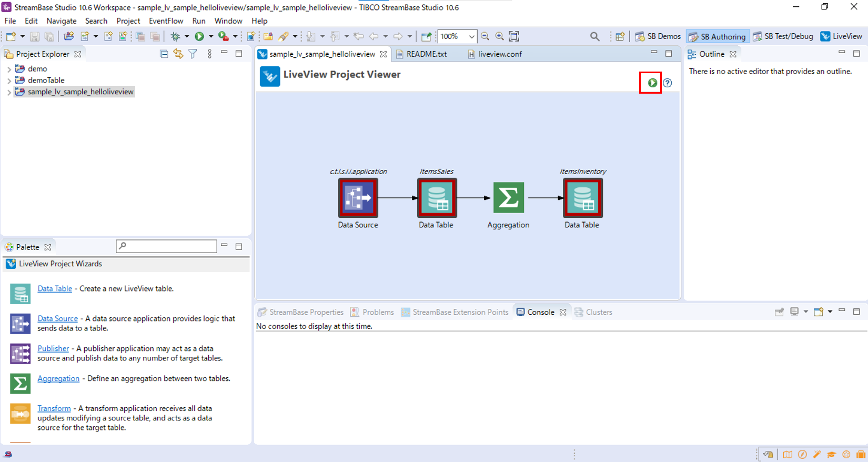Close the sample_lv_sample_helloliveview editor tab
Screen dimensions: 868x462
tap(383, 54)
